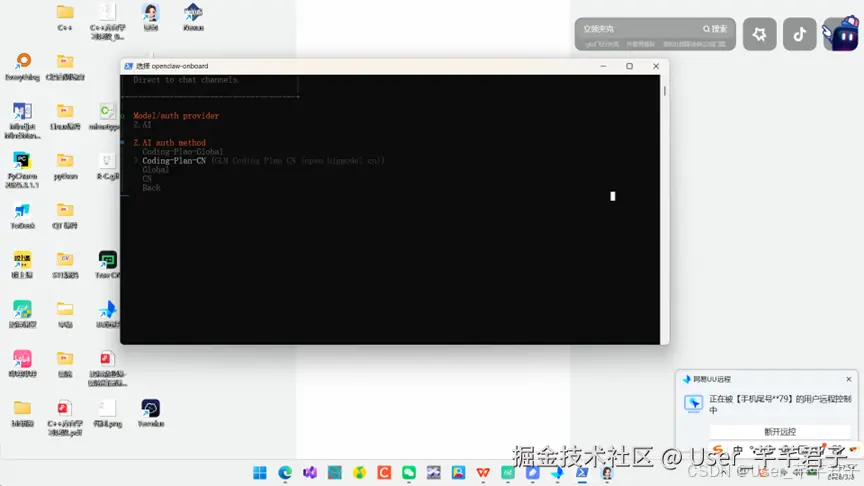Click the disconnect remote control button
Image resolution: width=864 pixels, height=486 pixels.
780,431
